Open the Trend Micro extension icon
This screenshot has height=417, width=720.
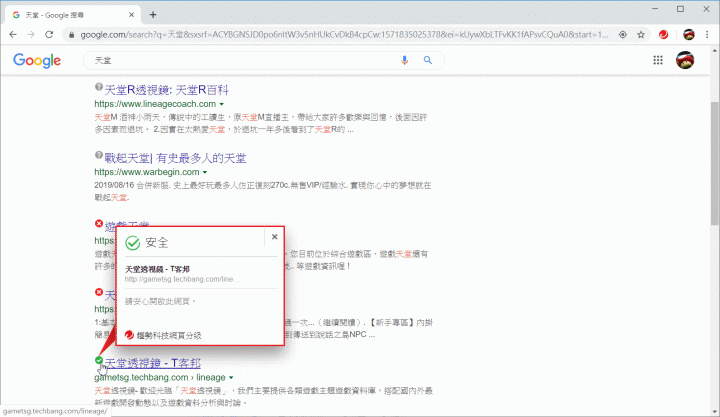coord(664,34)
